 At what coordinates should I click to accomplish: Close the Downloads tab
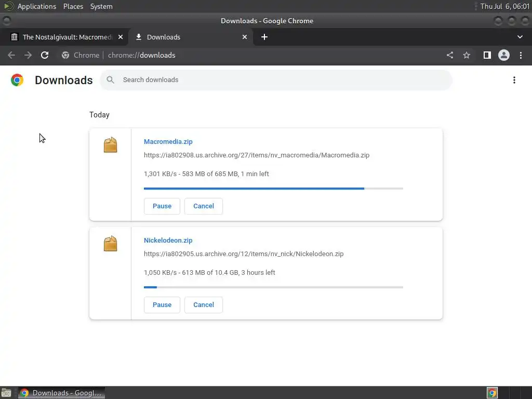click(x=245, y=37)
